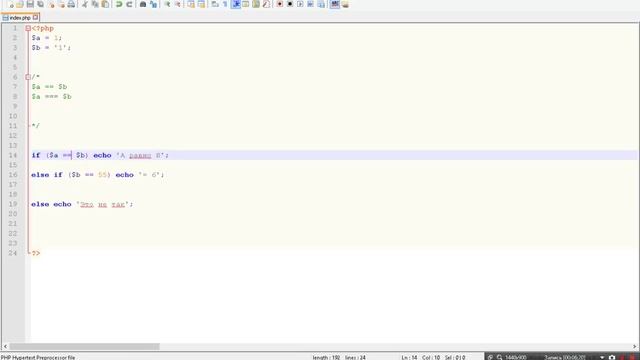Click run macro multiple times icon
This screenshot has width=640, height=360.
click(310, 4)
